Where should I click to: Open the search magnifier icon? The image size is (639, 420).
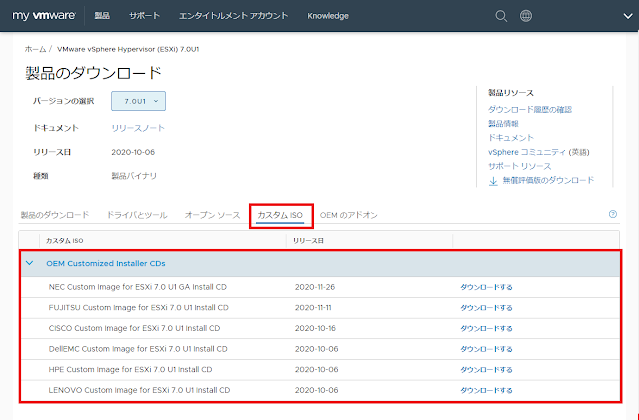pyautogui.click(x=501, y=16)
